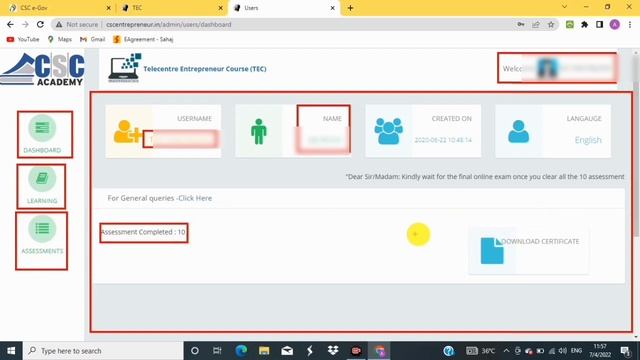
Task: Close the TEC tab
Action: (x=220, y=8)
